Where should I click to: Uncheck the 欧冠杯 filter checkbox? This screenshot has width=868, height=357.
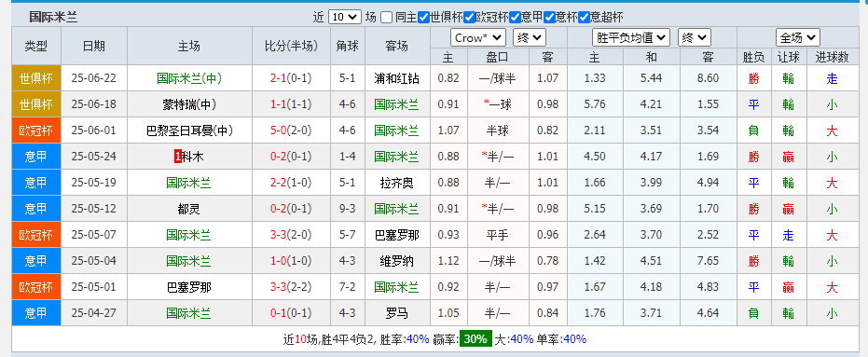[469, 17]
